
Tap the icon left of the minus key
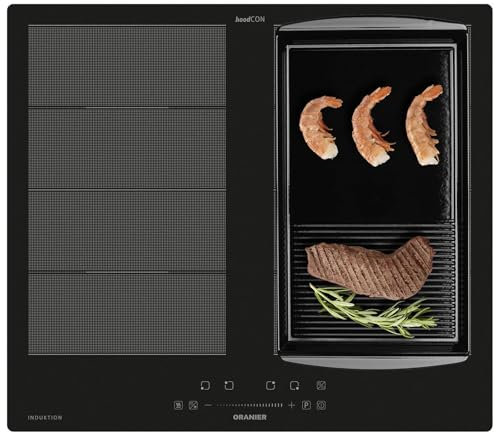(x=193, y=405)
